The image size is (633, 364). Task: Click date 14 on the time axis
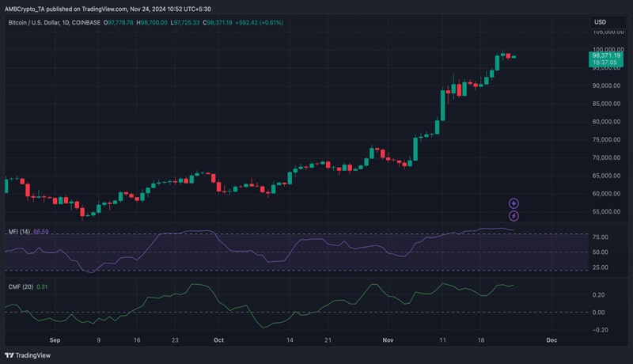[290, 340]
